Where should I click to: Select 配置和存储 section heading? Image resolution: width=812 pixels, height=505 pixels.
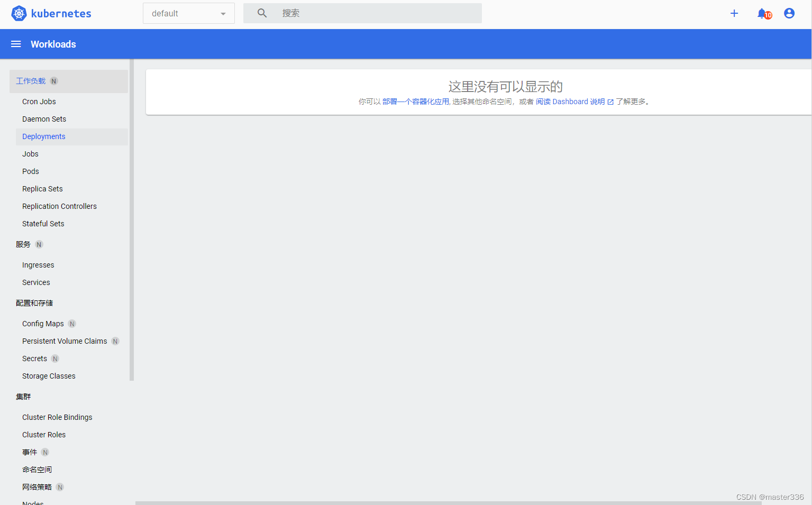pyautogui.click(x=34, y=303)
